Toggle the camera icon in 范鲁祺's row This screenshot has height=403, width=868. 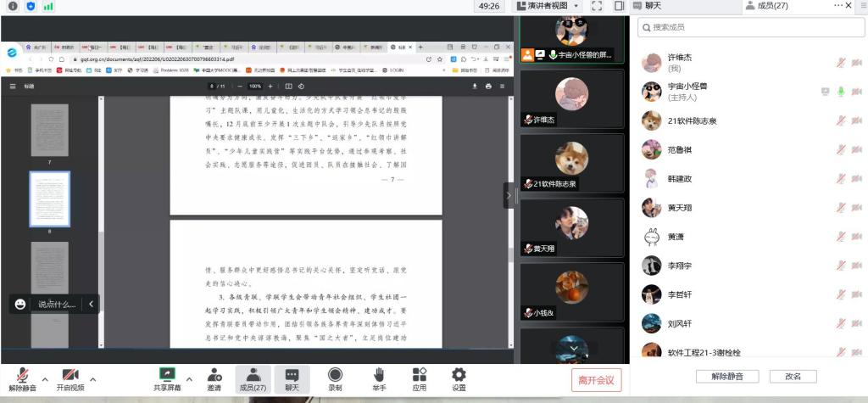(x=857, y=149)
